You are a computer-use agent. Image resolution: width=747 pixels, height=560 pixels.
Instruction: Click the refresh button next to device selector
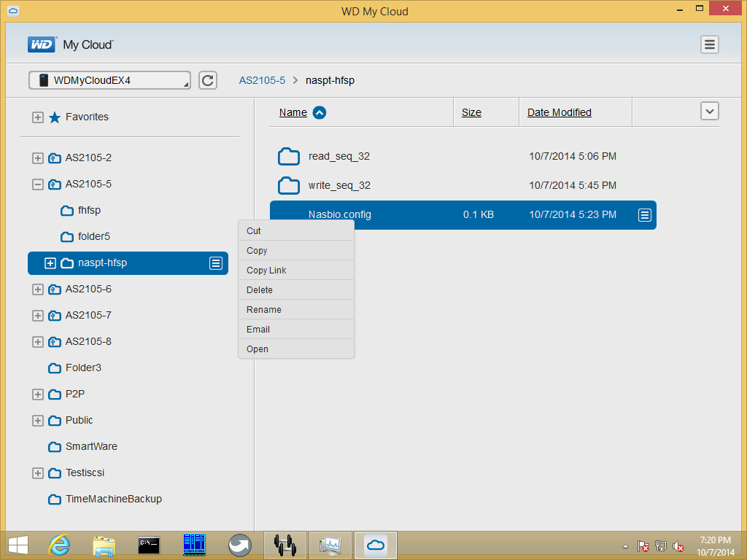point(208,80)
